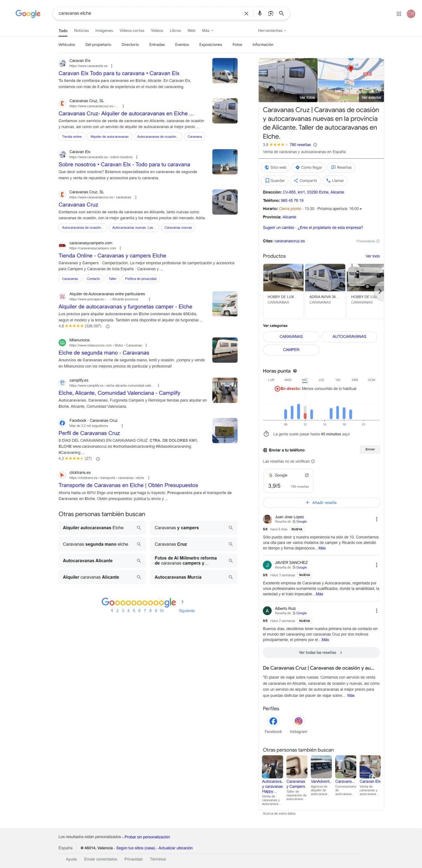Select LUN in the Horas punta days

point(271,380)
